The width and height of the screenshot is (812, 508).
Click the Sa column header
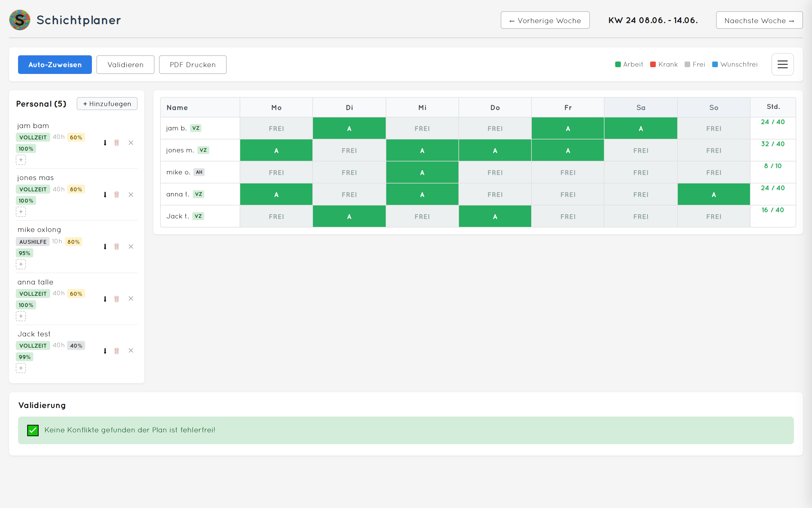coord(641,108)
